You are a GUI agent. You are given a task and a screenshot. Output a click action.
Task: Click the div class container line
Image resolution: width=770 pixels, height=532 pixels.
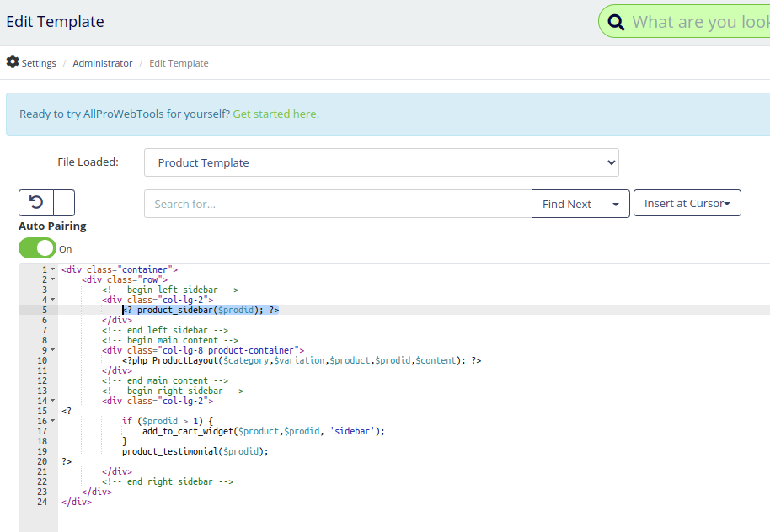pyautogui.click(x=120, y=269)
